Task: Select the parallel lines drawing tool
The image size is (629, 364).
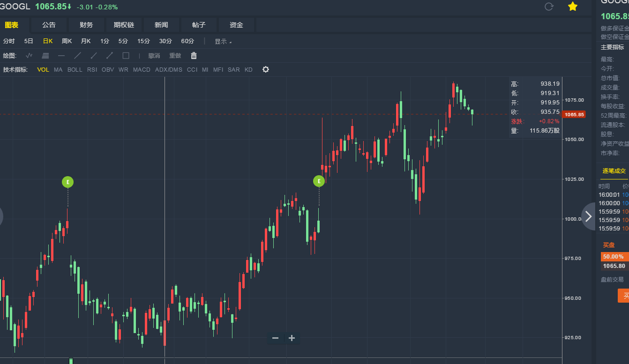Action: (45, 56)
